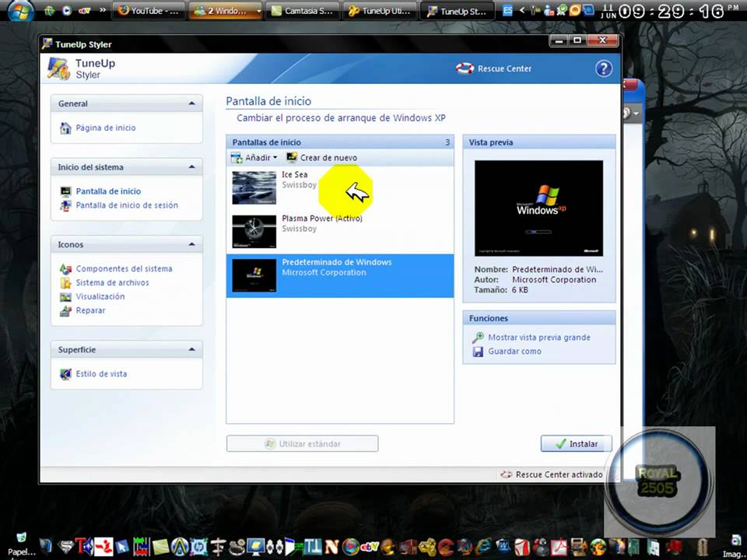Image resolution: width=747 pixels, height=560 pixels.
Task: Open the Imag... desktop icon
Action: (x=734, y=545)
